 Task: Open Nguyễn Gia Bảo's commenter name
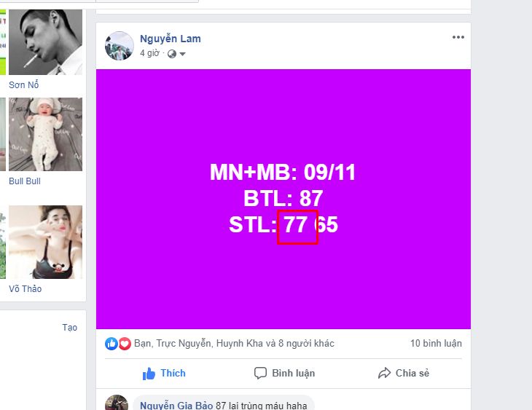tap(176, 405)
